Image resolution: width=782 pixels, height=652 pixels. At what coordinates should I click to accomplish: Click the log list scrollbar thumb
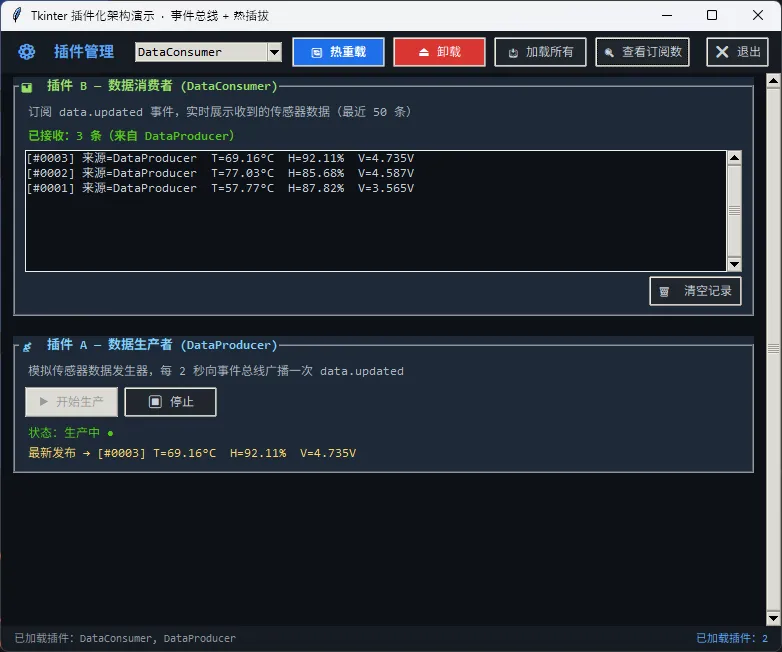[734, 211]
